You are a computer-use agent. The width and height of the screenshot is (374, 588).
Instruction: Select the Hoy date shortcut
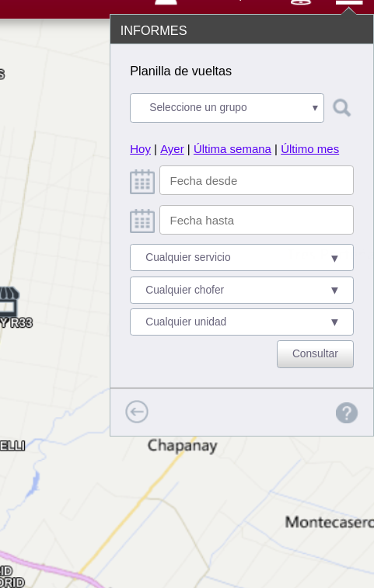pos(141,149)
